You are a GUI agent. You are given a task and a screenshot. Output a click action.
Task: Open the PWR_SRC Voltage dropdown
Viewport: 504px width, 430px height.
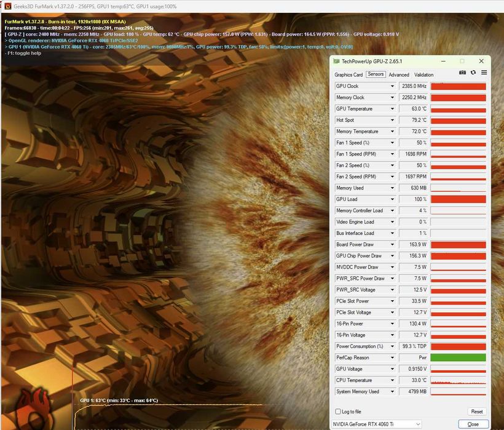(392, 290)
